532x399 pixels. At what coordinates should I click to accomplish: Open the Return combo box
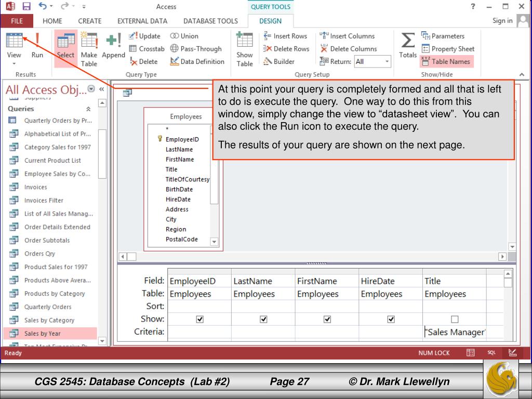(373, 61)
